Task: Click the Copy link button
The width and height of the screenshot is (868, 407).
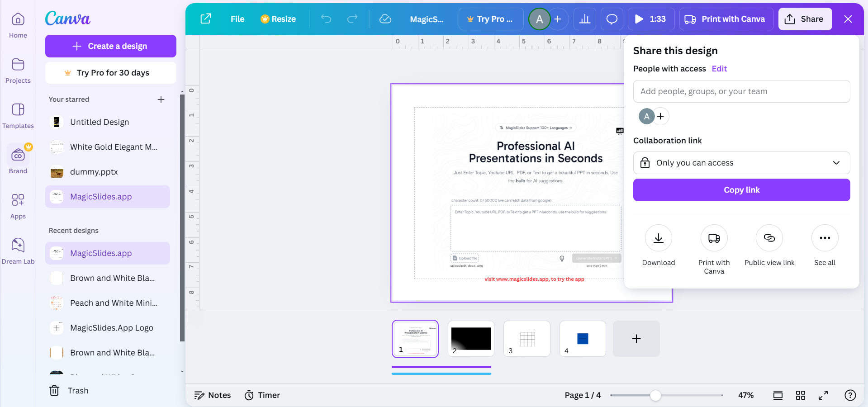Action: click(x=742, y=190)
